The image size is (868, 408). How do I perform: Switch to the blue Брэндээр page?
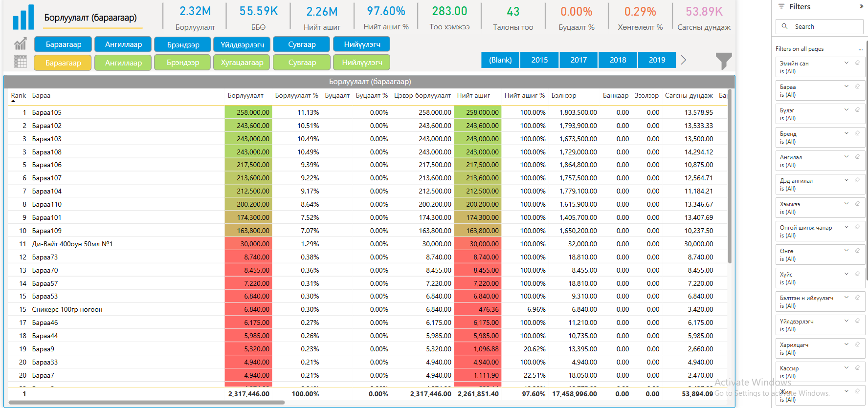click(x=183, y=44)
